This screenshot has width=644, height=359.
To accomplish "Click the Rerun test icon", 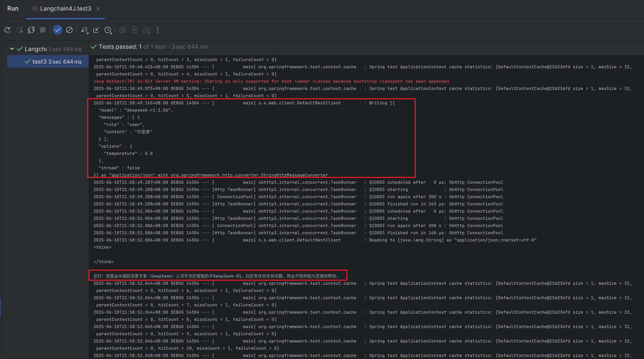I will click(8, 30).
